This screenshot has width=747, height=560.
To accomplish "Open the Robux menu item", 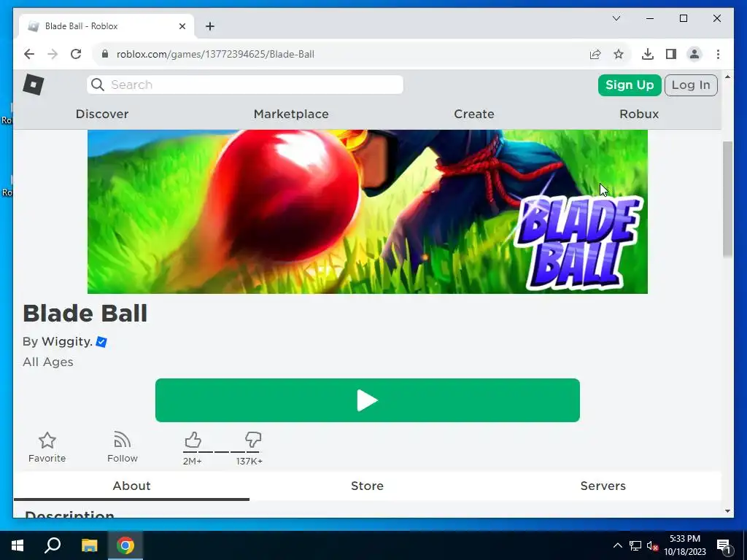I will [x=639, y=114].
